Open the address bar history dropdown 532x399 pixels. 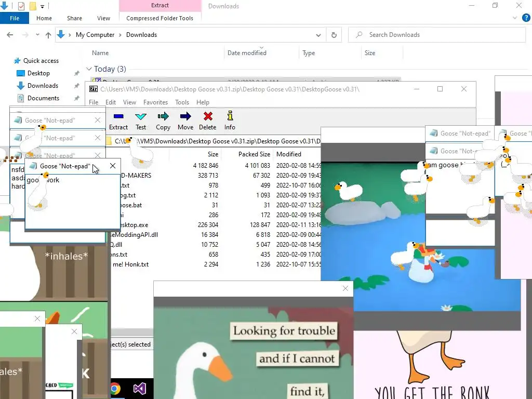point(318,35)
